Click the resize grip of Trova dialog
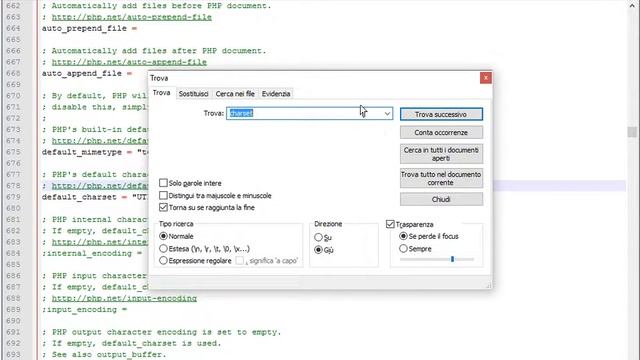The height and width of the screenshot is (360, 640). [x=488, y=285]
